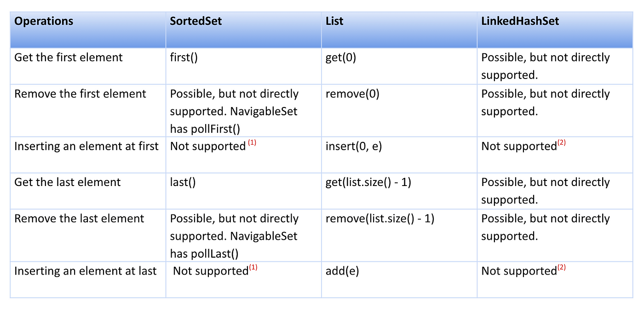Select the first() cell

(184, 58)
